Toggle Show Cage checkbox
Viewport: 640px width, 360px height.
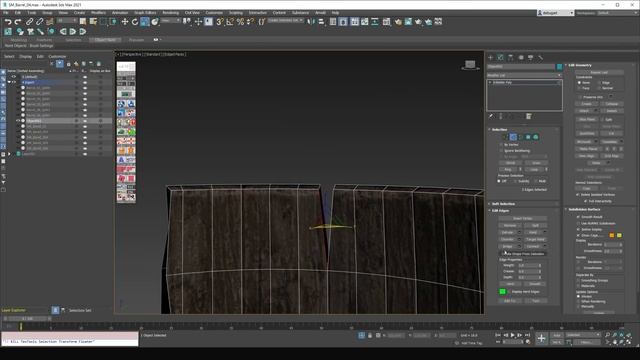[578, 236]
